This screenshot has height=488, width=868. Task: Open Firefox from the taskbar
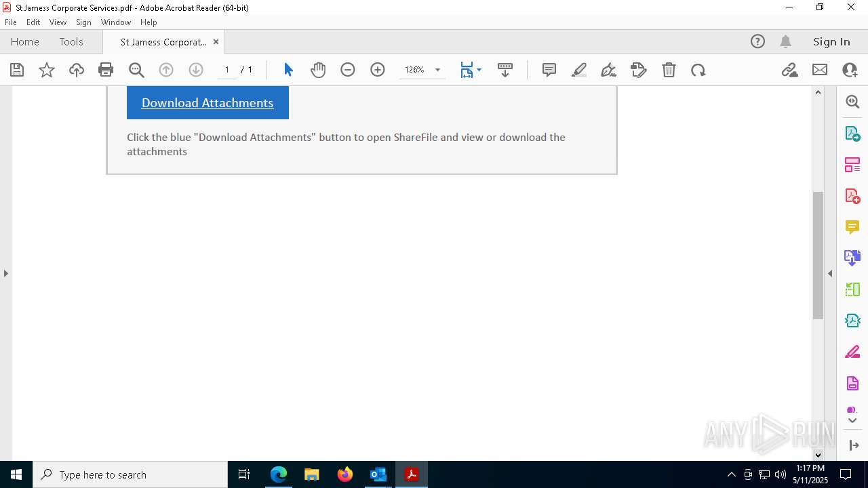click(x=345, y=474)
